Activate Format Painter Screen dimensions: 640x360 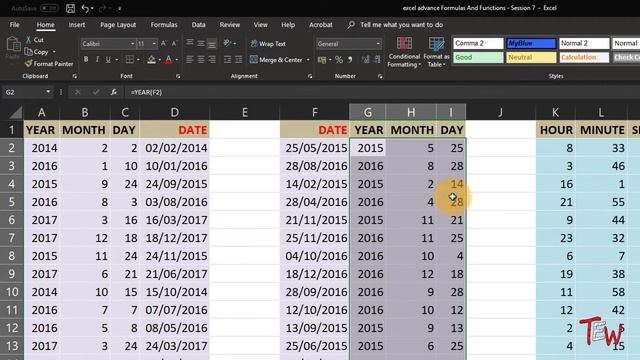coord(49,64)
